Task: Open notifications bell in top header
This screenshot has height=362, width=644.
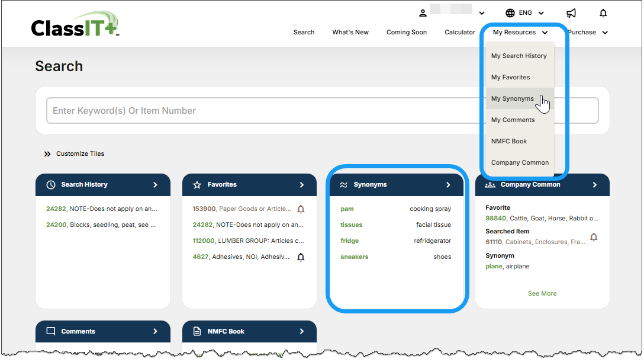Action: point(603,13)
